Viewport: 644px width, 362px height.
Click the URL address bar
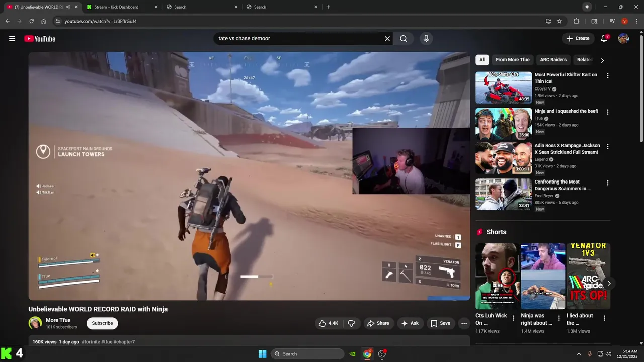tap(302, 21)
